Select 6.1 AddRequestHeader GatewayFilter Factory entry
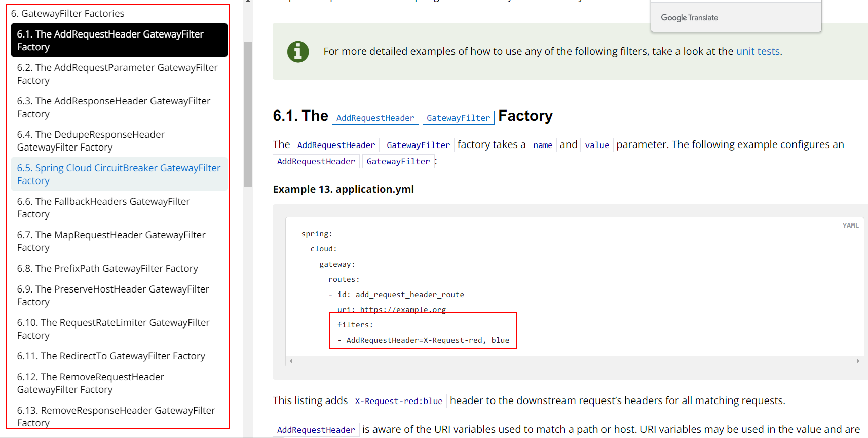The height and width of the screenshot is (438, 868). pos(119,40)
